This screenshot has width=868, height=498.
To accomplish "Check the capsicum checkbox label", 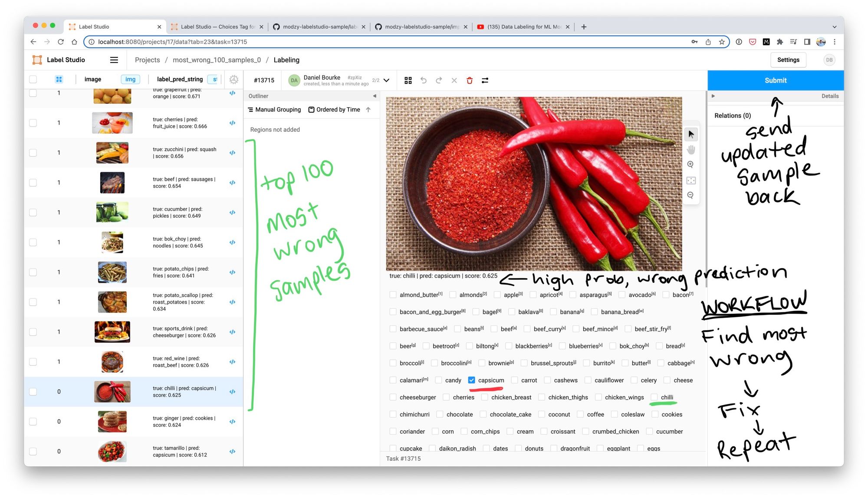I will click(472, 380).
